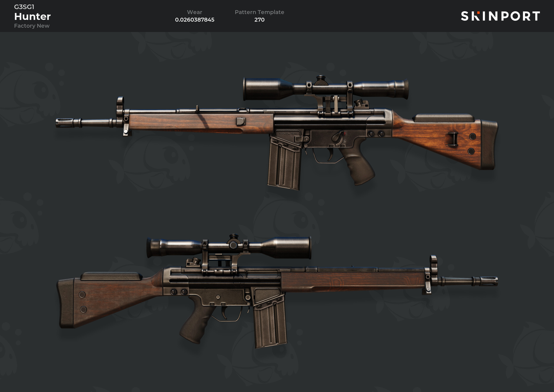The image size is (554, 392).
Task: Click the Pattern Template number 270
Action: (x=259, y=19)
